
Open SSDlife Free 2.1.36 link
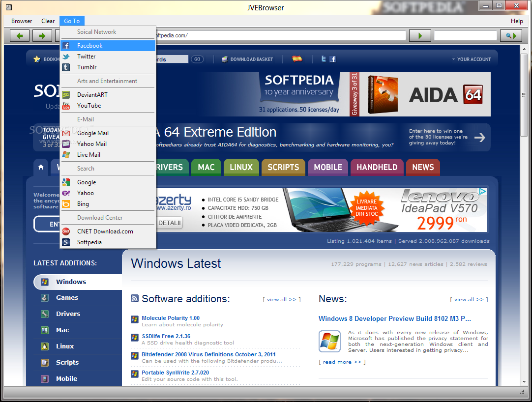[x=166, y=336]
